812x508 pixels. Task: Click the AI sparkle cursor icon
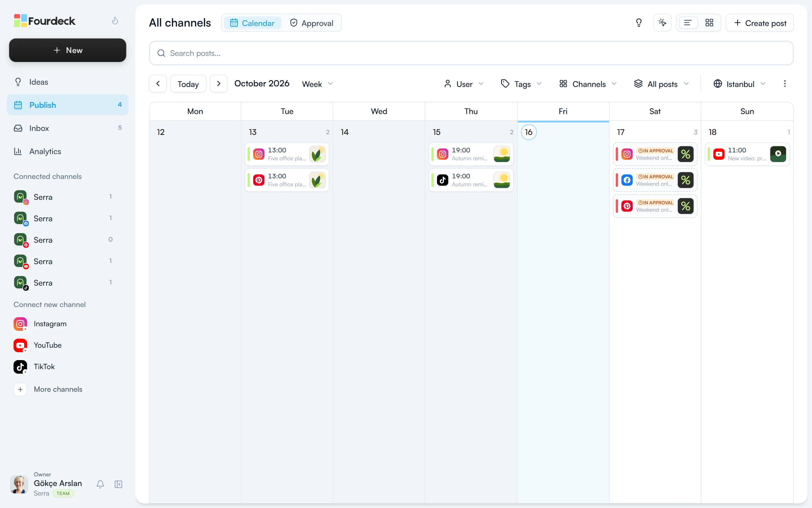(x=662, y=23)
